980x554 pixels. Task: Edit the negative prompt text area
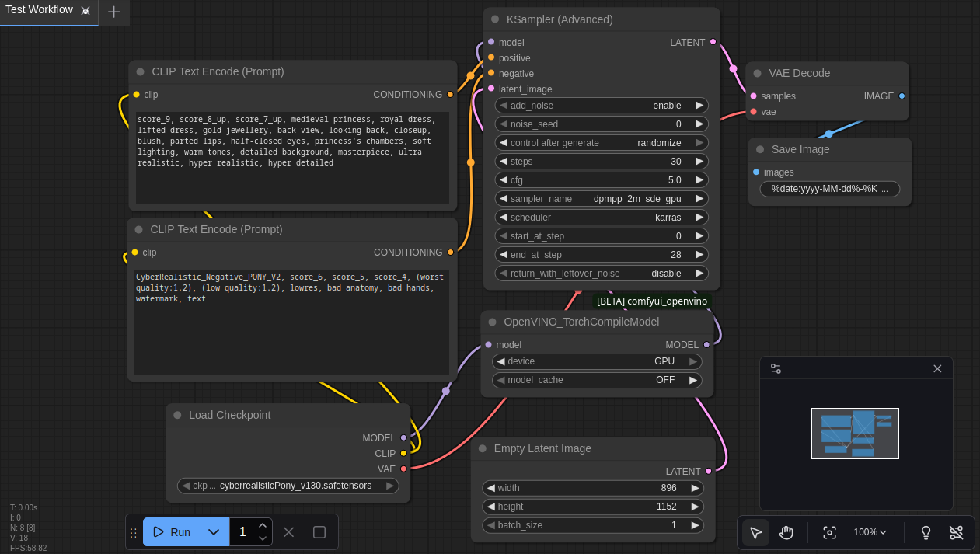(291, 322)
